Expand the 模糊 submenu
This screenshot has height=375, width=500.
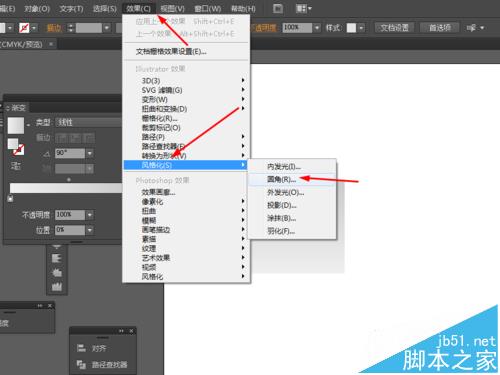186,220
